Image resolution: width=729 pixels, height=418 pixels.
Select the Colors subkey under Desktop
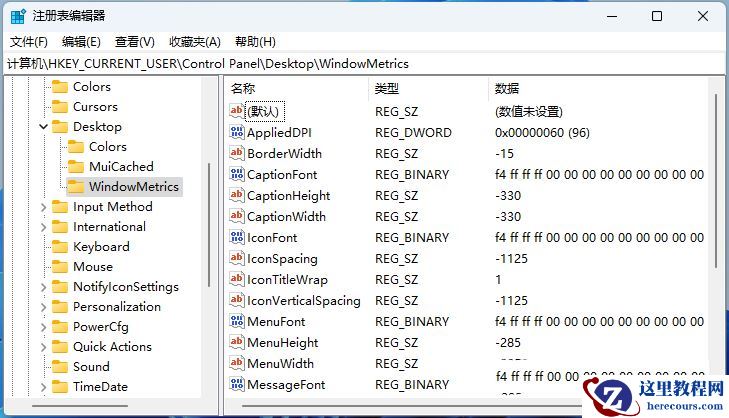[x=108, y=146]
